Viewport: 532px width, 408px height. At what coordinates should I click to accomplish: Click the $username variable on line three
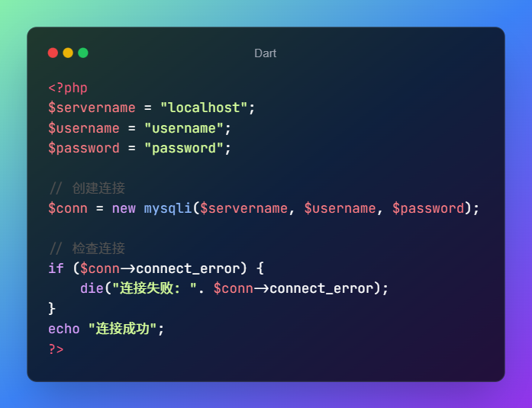coord(84,128)
